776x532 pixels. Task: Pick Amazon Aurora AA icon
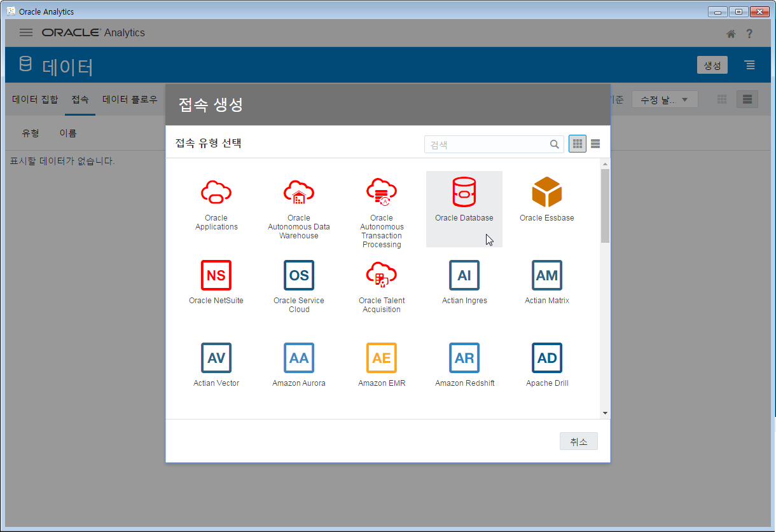pos(299,358)
